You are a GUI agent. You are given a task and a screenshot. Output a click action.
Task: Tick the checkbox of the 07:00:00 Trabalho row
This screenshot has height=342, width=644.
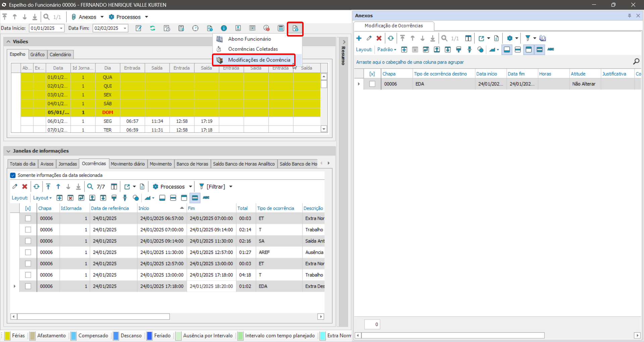click(x=28, y=230)
